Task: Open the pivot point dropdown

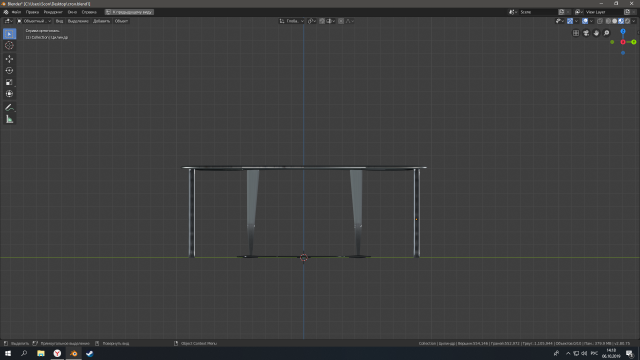Action: tap(312, 21)
